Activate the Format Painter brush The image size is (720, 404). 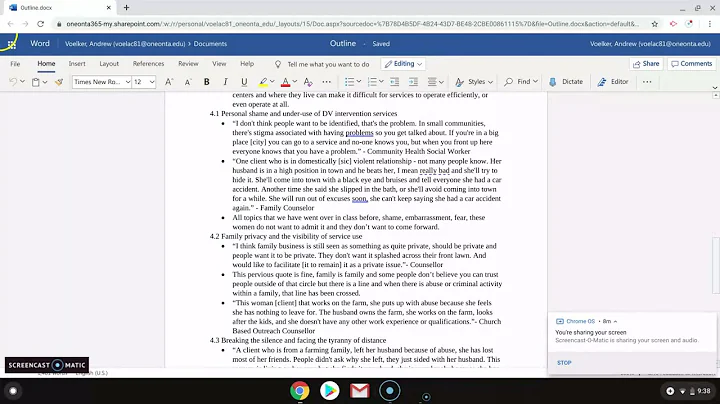59,82
